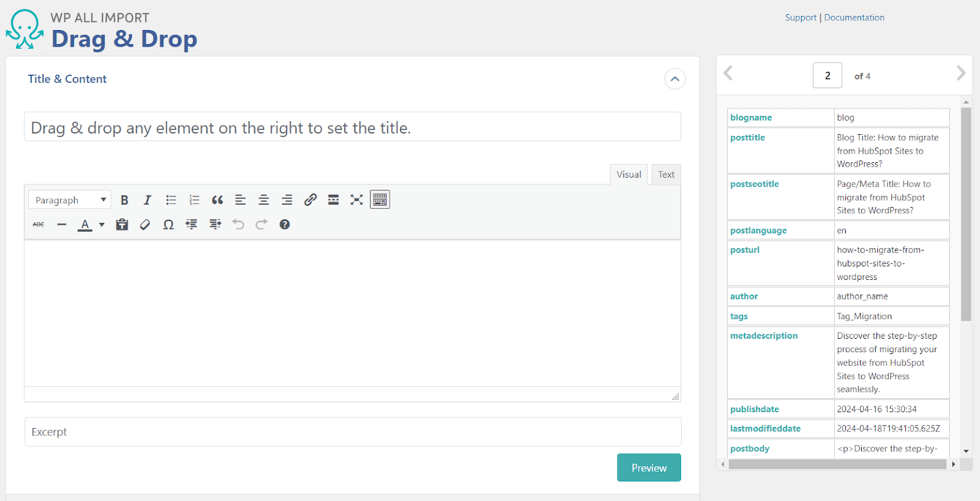Viewport: 980px width, 501px height.
Task: Select the postlanguage element
Action: pyautogui.click(x=758, y=231)
